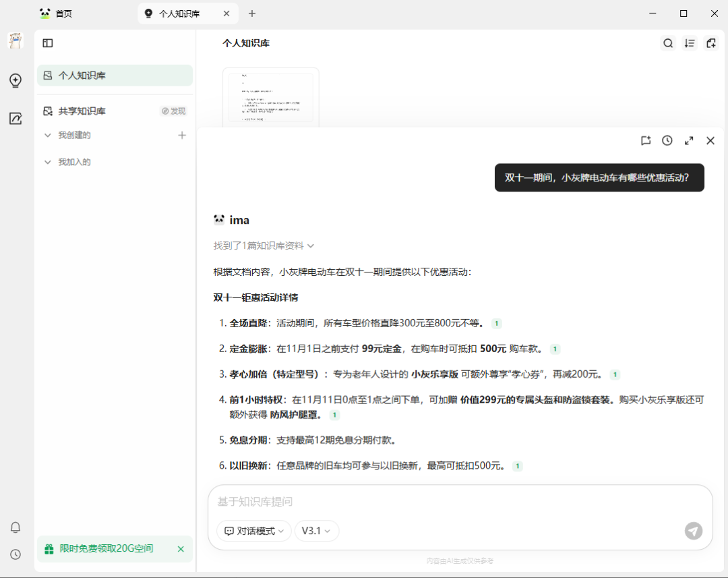The width and height of the screenshot is (728, 578).
Task: Open the knowledge base lightbulb icon in the sidebar
Action: (x=16, y=80)
